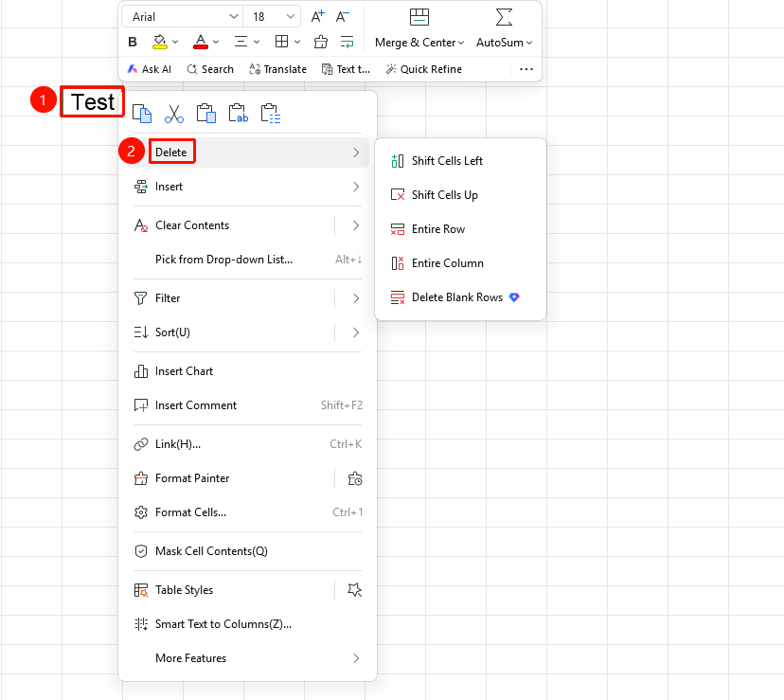The height and width of the screenshot is (700, 784).
Task: Click the Merge & Center icon
Action: click(419, 17)
